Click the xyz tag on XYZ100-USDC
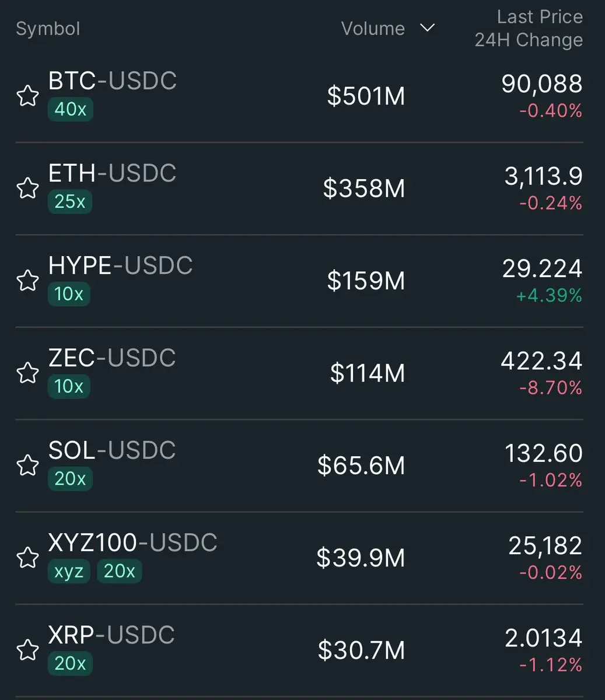 click(68, 571)
